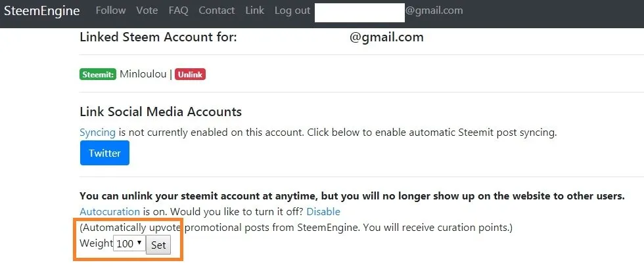
Task: Open the FAQ page
Action: (178, 10)
